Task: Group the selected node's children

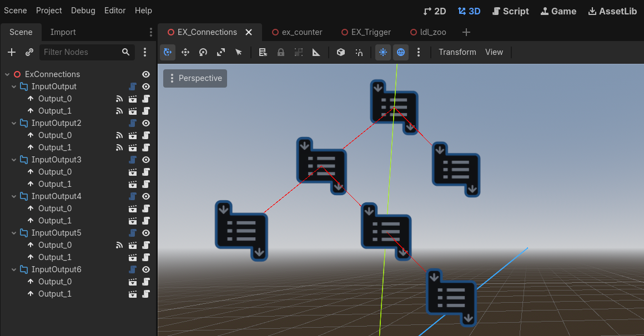Action: [299, 52]
